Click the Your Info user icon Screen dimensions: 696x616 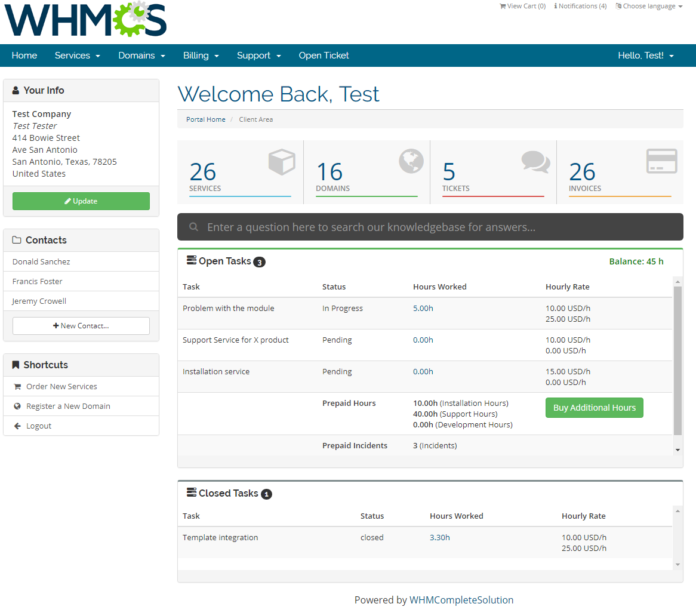tap(15, 90)
